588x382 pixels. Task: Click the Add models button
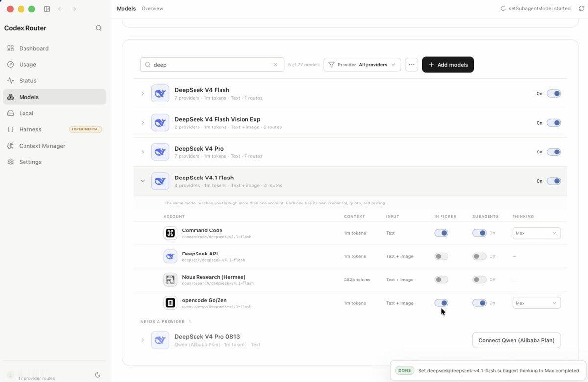[448, 65]
